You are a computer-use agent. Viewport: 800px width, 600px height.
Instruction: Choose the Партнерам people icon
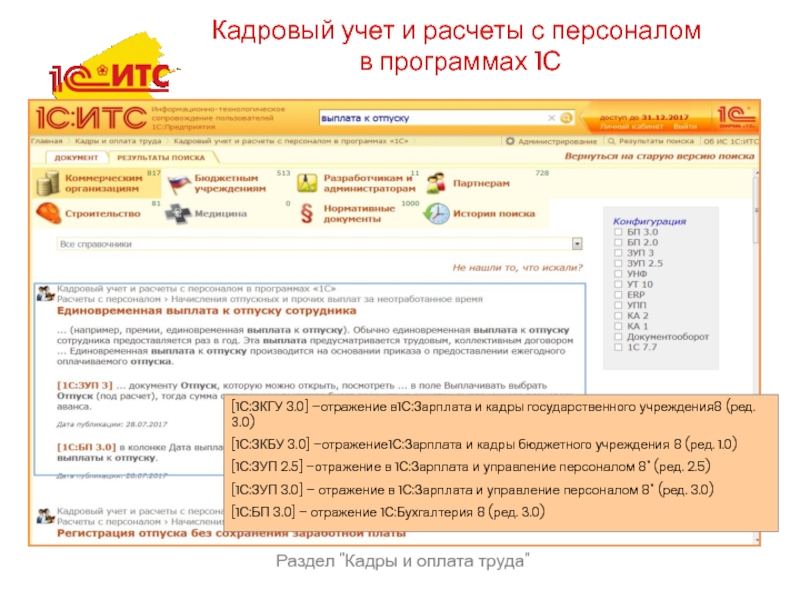pos(436,183)
